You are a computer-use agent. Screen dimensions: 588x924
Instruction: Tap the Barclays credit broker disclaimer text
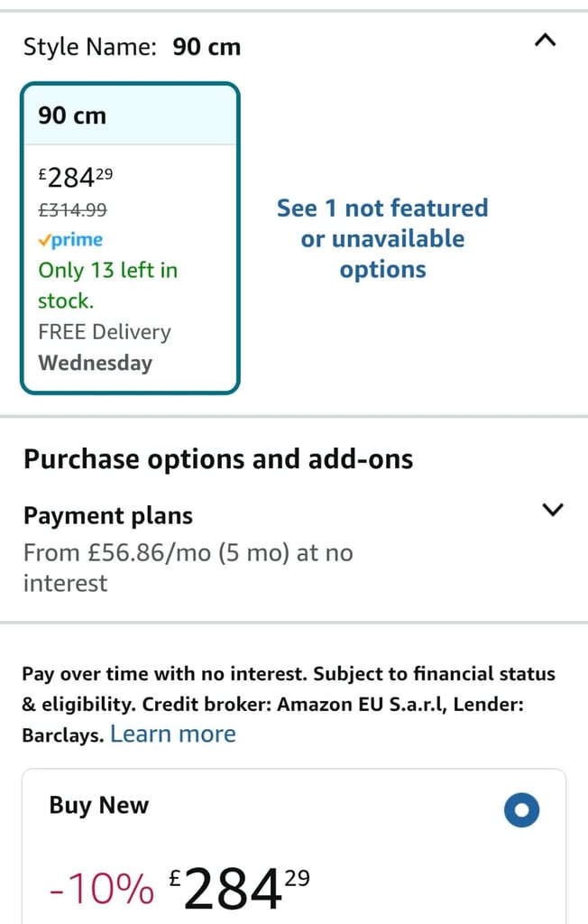pos(288,704)
